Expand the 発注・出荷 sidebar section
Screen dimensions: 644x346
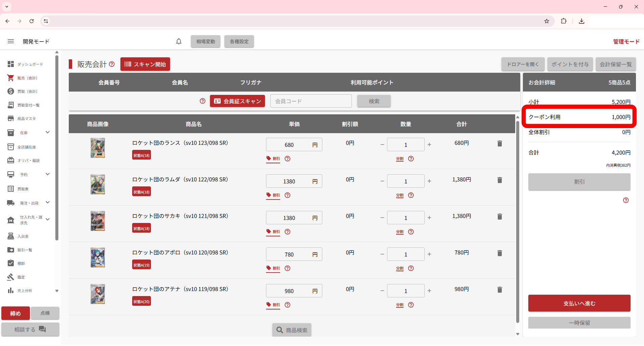coord(47,203)
